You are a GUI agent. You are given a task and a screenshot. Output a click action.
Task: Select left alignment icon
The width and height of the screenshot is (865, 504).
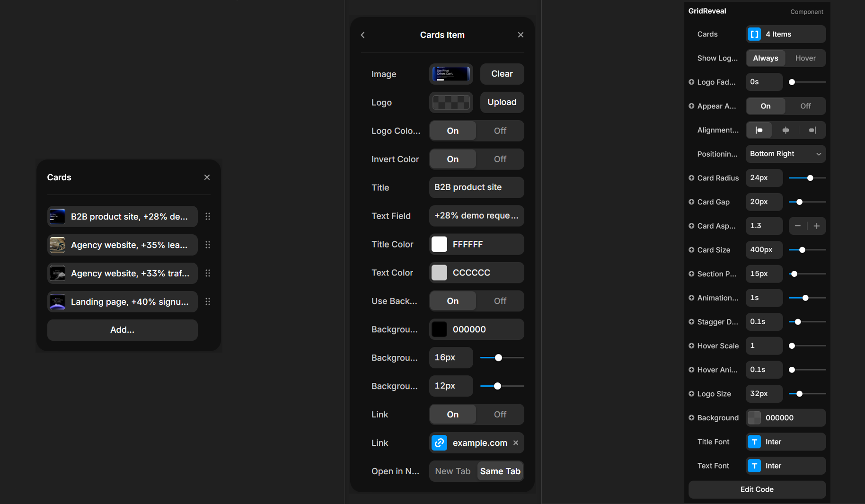coord(759,130)
